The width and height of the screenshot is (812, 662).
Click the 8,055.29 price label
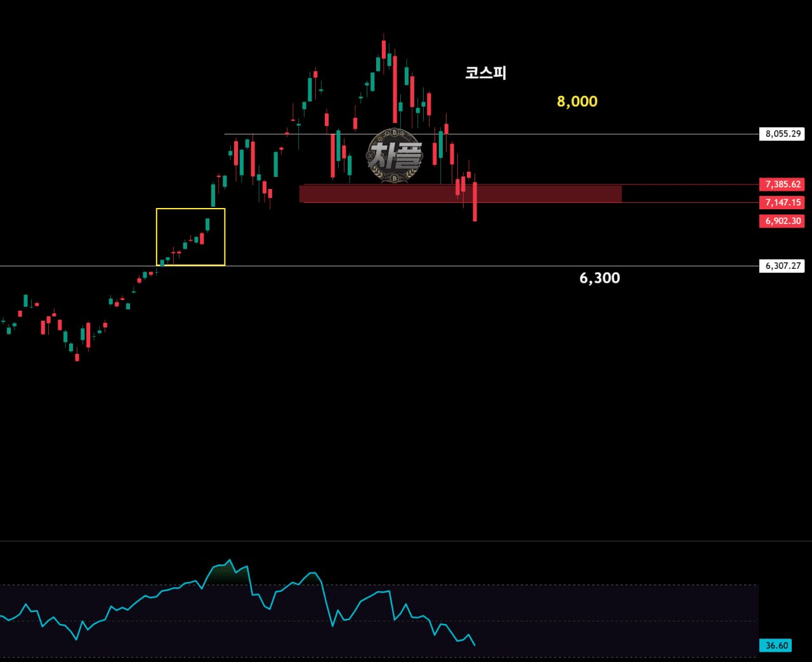tap(782, 134)
